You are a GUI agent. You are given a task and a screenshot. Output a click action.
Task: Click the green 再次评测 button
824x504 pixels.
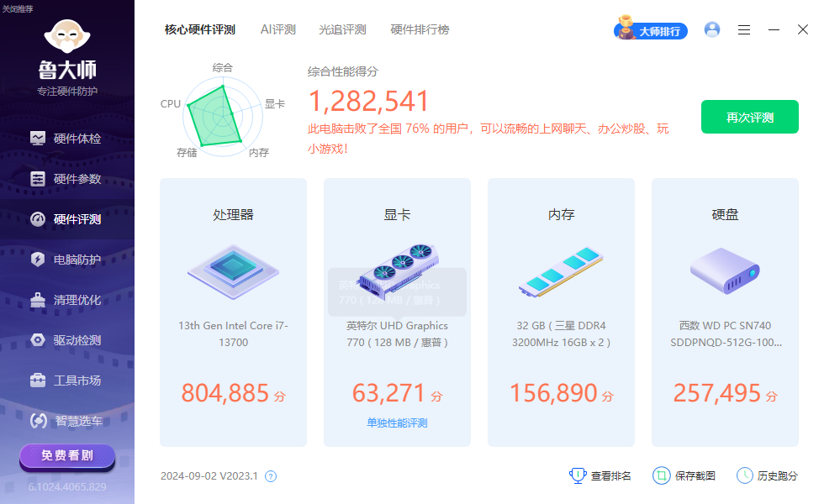pyautogui.click(x=750, y=117)
